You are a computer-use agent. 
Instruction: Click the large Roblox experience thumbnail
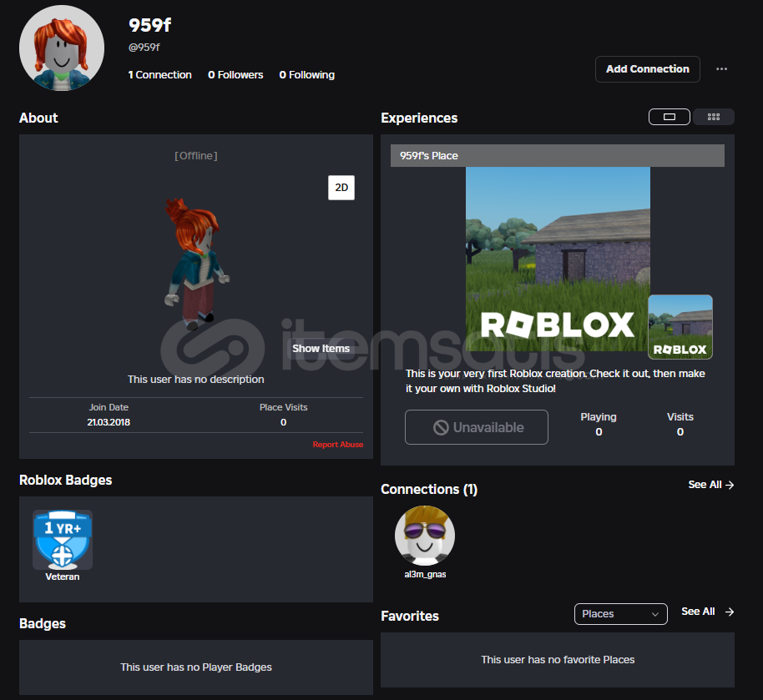pos(558,259)
